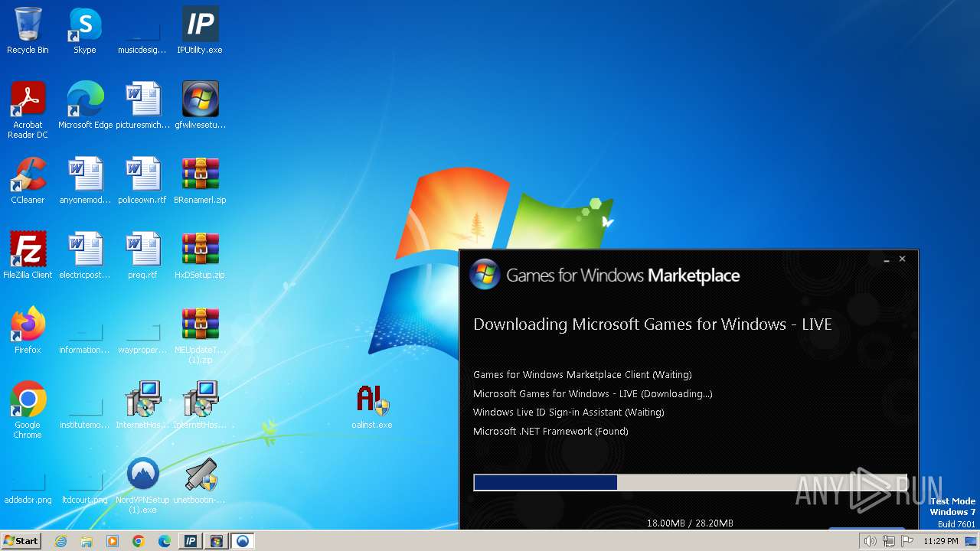Select the HxDSetup.zip archive icon
This screenshot has width=980, height=551.
pos(200,256)
